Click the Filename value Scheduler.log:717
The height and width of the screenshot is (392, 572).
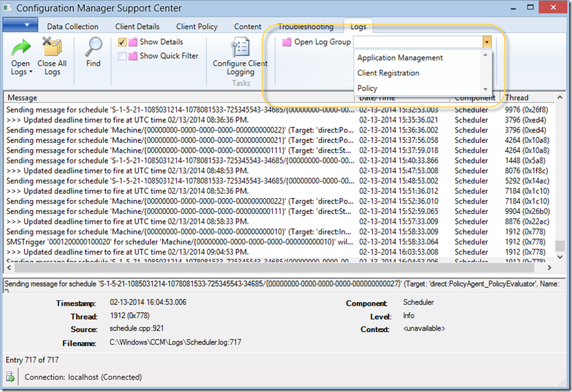(x=175, y=342)
